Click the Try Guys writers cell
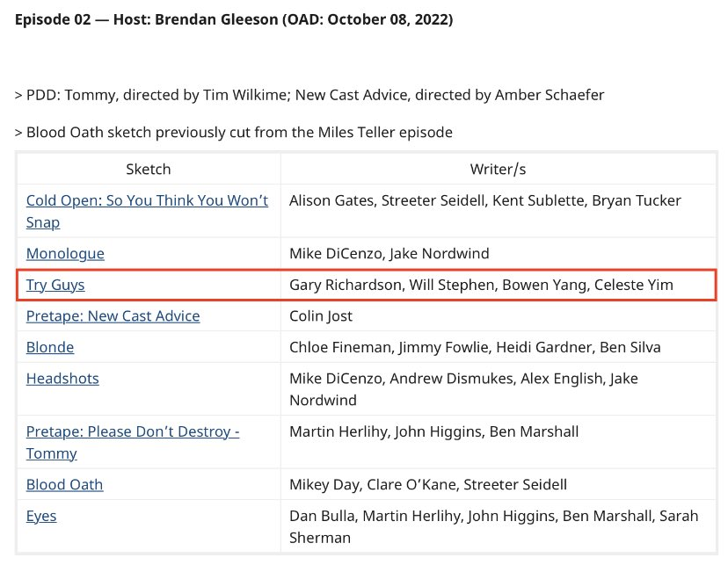728x565 pixels. click(x=499, y=285)
